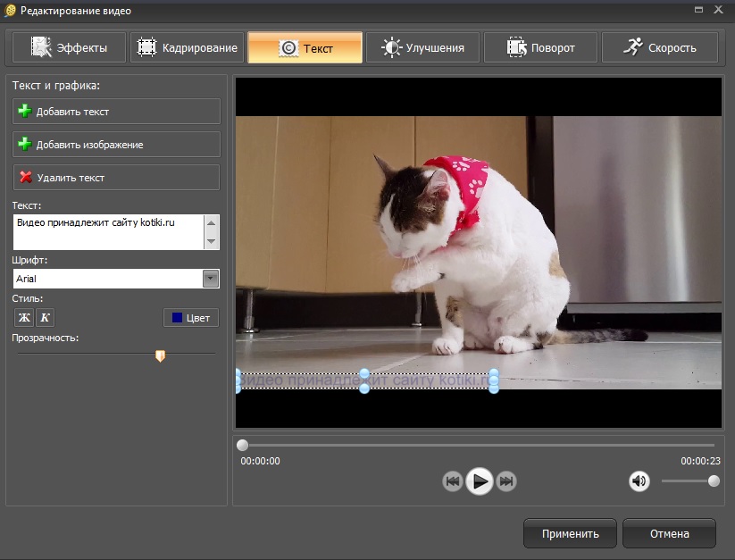Open the Цвет color picker
735x560 pixels.
[191, 318]
